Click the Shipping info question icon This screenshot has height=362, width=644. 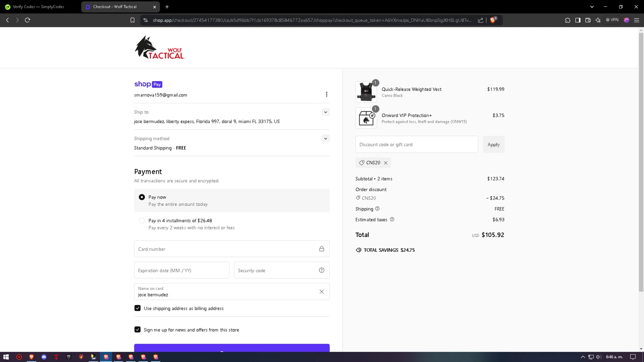click(377, 209)
